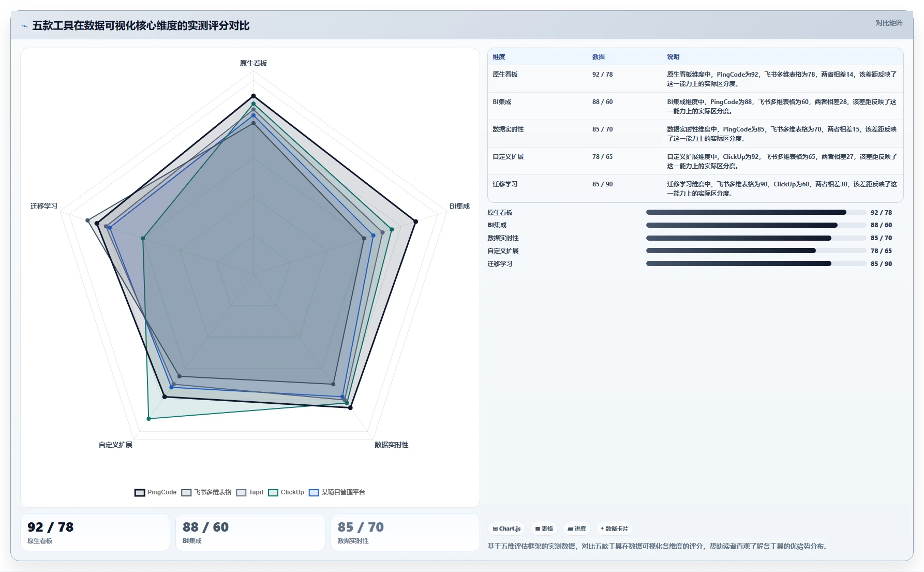Open the 88 / 60 BI集成 stat card
The image size is (924, 572).
point(250,532)
